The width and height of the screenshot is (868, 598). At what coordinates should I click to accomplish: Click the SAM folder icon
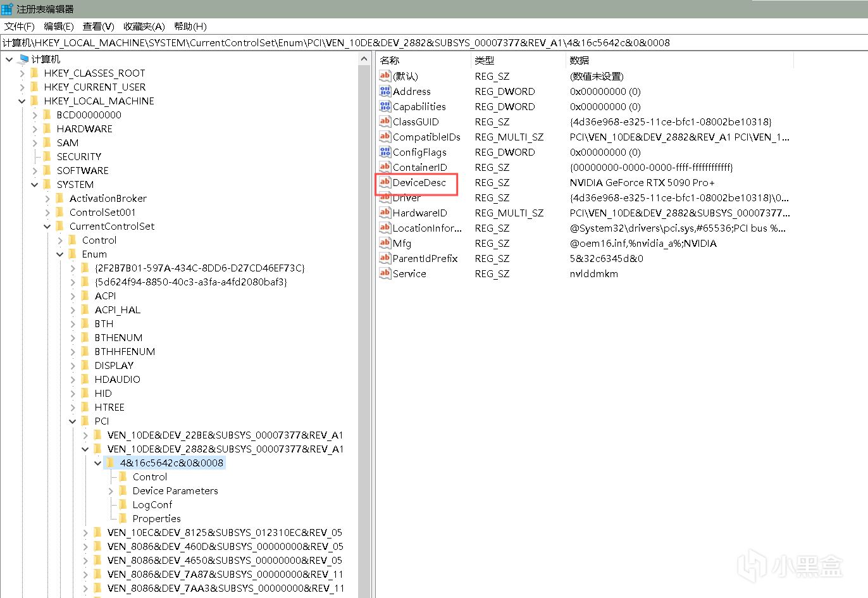coord(47,142)
